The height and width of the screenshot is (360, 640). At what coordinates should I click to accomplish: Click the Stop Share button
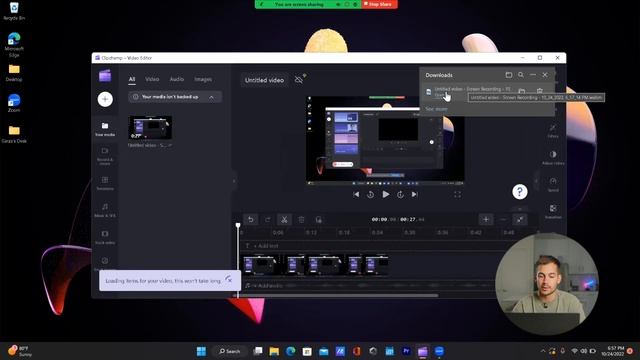coord(380,4)
